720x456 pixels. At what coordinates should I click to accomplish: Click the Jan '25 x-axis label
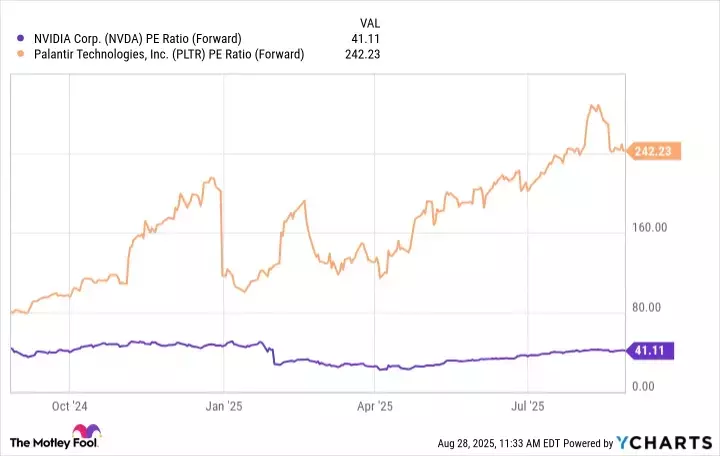coord(224,406)
